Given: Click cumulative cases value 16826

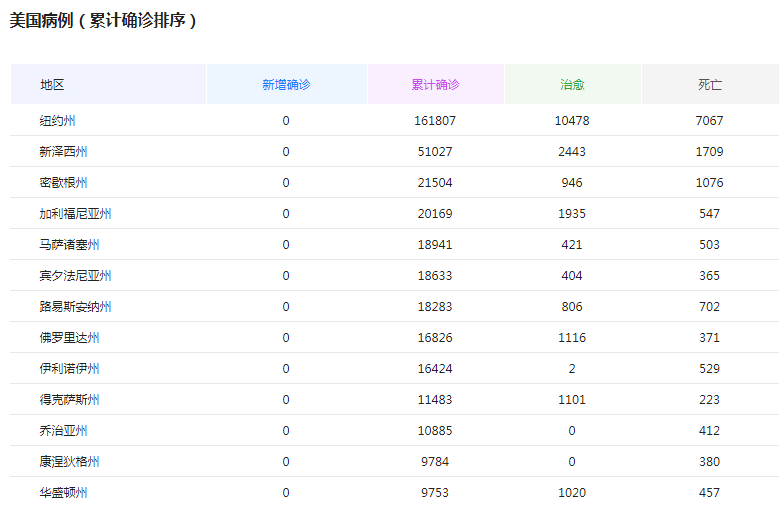Looking at the screenshot, I should coord(435,338).
